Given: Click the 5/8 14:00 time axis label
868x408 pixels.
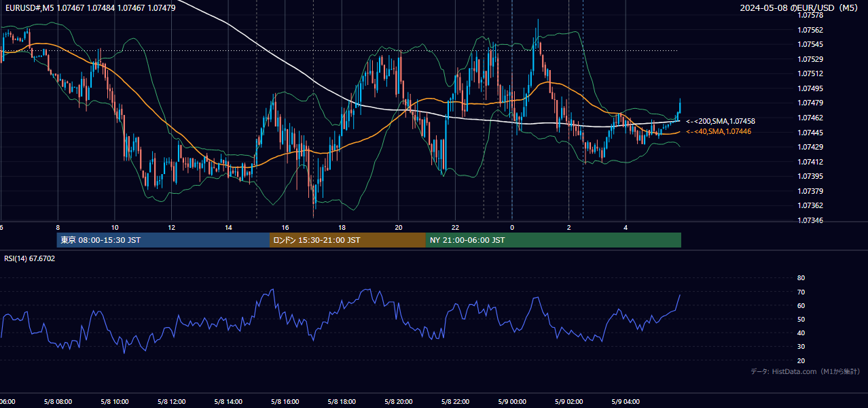Looking at the screenshot, I should click(228, 401).
